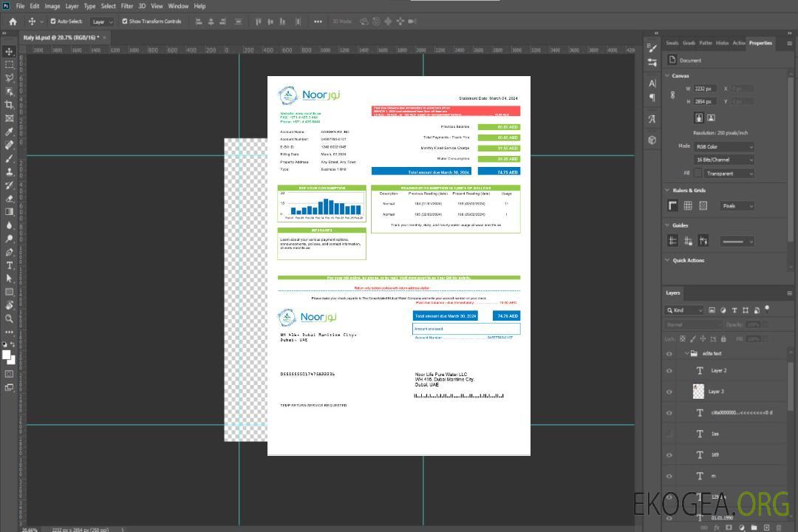Image resolution: width=798 pixels, height=532 pixels.
Task: Click the more options ellipsis in options bar
Action: (x=318, y=21)
